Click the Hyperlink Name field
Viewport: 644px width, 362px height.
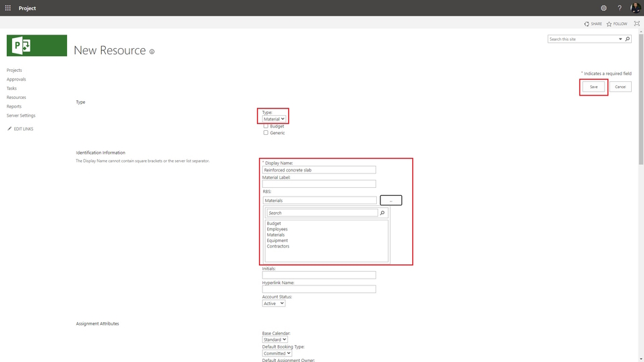point(319,289)
